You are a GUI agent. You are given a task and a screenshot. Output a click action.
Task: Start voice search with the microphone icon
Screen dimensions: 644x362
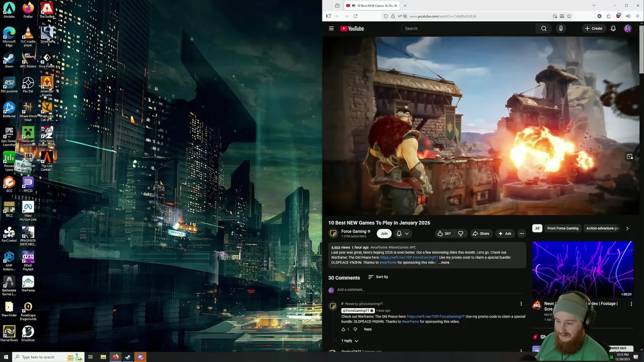pyautogui.click(x=561, y=29)
